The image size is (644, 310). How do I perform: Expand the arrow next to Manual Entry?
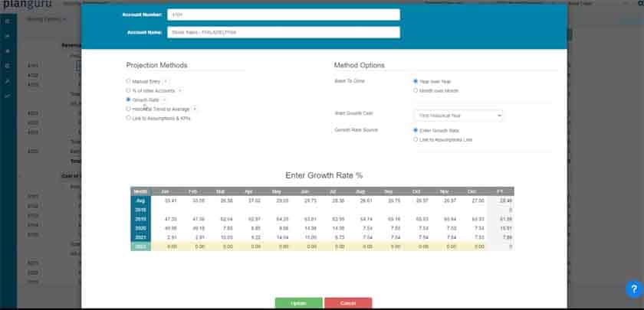(x=165, y=82)
